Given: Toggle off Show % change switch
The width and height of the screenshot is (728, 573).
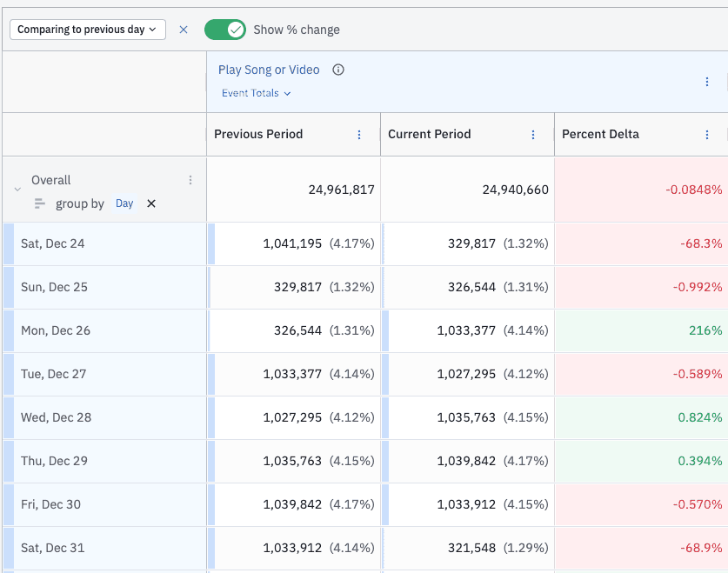Looking at the screenshot, I should (x=225, y=30).
